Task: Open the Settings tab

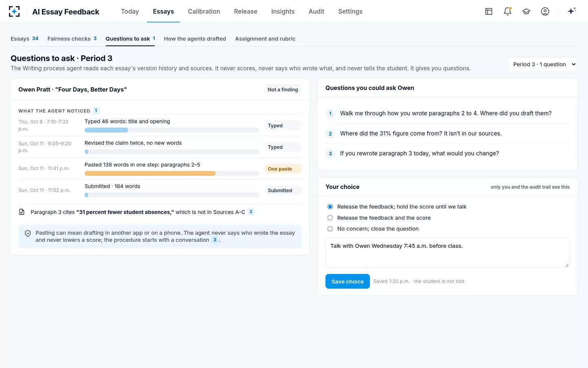Action: (350, 11)
